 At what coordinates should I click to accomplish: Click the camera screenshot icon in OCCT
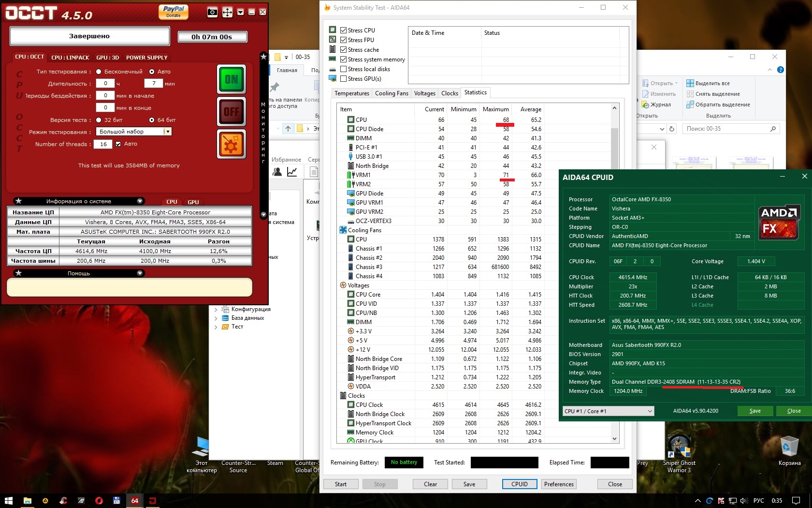212,12
